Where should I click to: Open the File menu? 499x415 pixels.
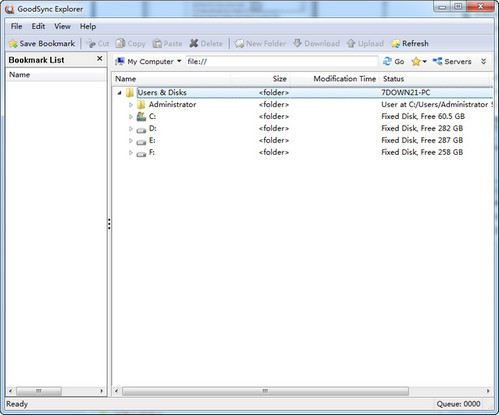tap(16, 26)
